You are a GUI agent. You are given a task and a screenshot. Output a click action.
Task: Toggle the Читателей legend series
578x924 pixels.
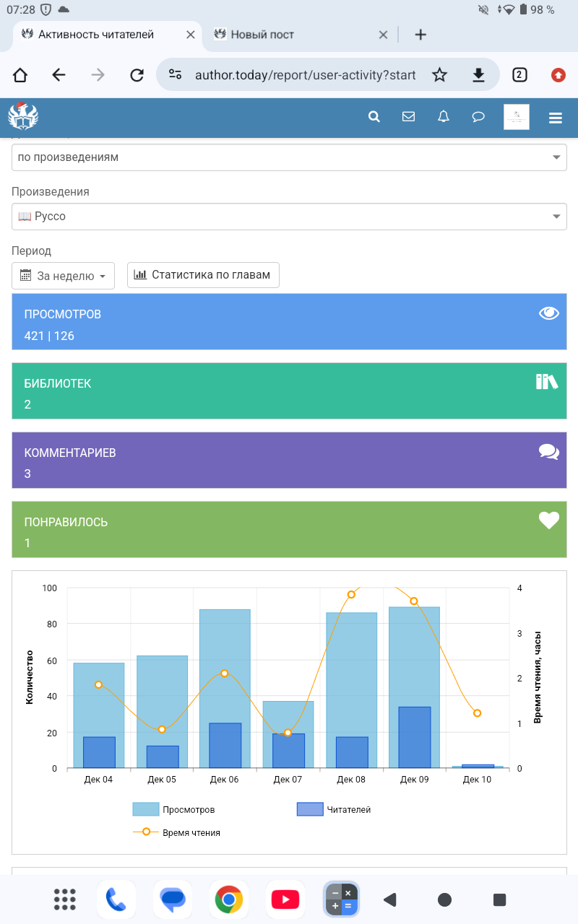coord(334,810)
